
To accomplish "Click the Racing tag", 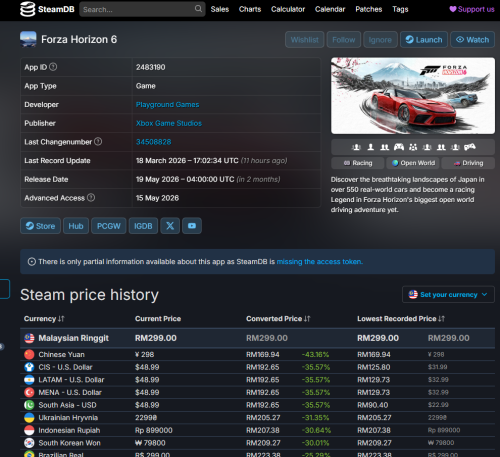I will point(358,163).
